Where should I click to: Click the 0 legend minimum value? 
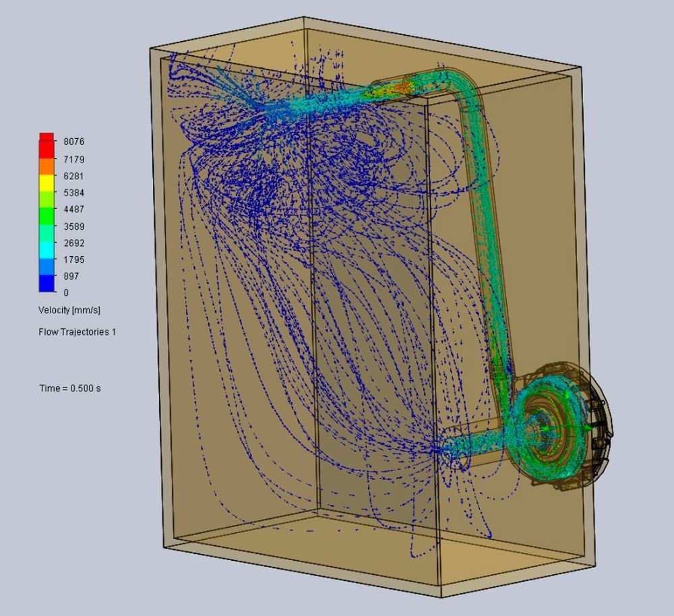(66, 292)
